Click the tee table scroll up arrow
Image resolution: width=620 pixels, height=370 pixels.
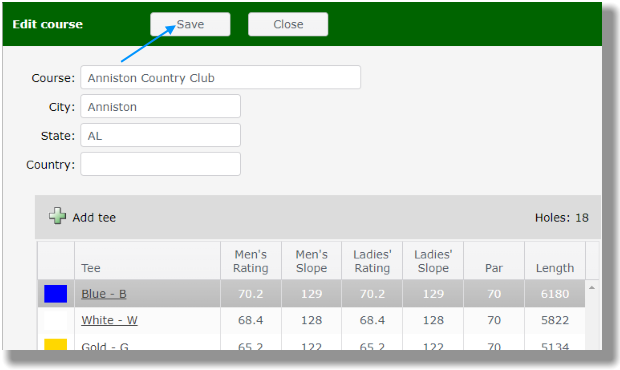click(x=592, y=288)
